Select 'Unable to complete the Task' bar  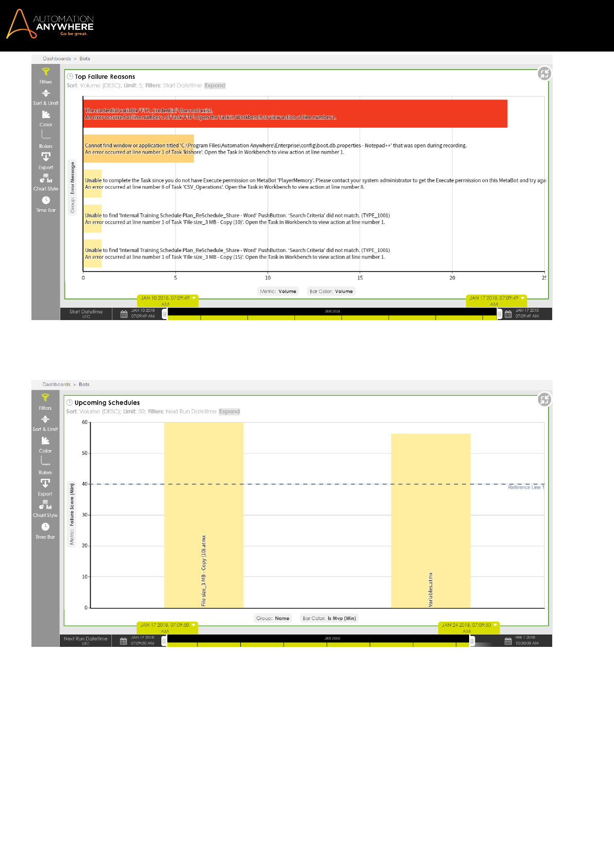click(x=93, y=183)
